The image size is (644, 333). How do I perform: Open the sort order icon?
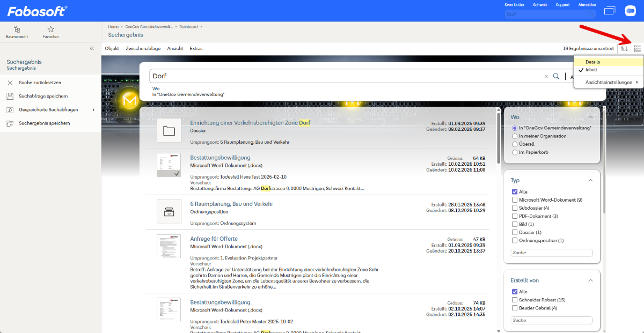(624, 48)
